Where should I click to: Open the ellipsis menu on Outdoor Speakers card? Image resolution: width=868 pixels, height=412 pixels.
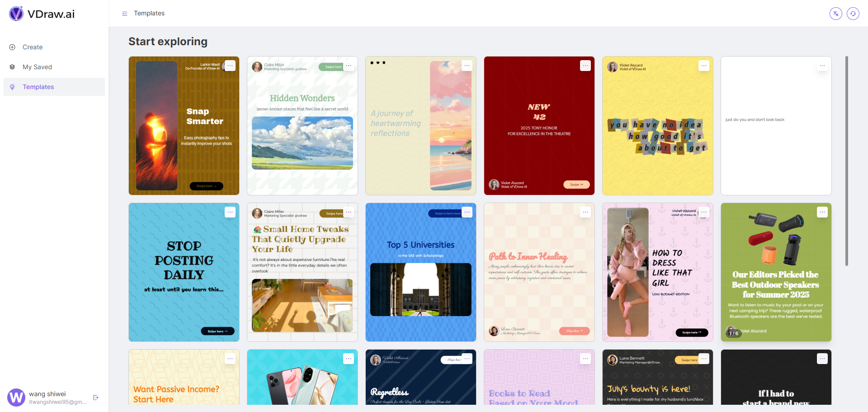pos(822,212)
